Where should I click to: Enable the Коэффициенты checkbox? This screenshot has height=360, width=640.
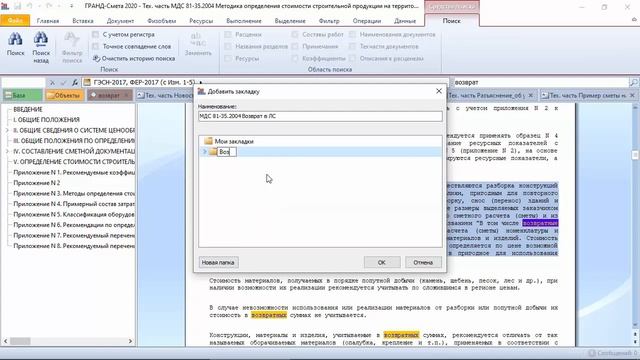click(295, 58)
